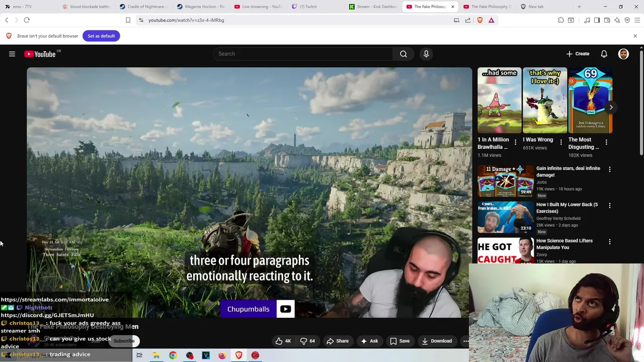Open more actions menu beside Download

tap(465, 341)
